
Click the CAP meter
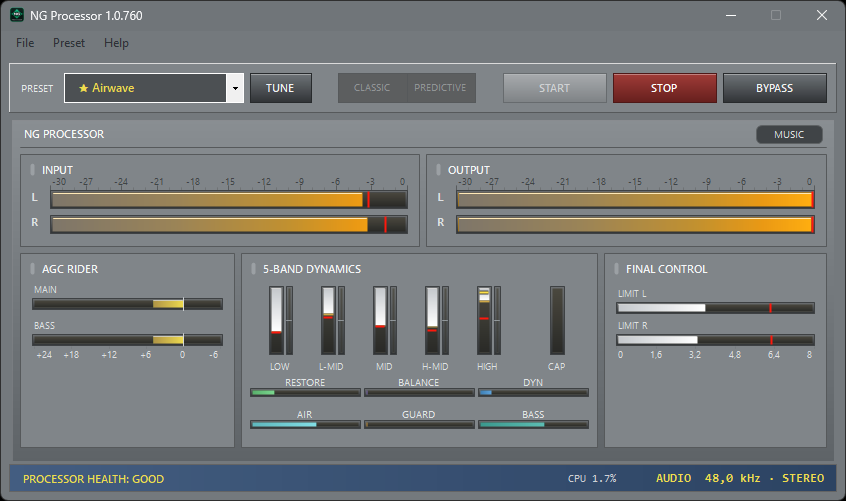557,320
